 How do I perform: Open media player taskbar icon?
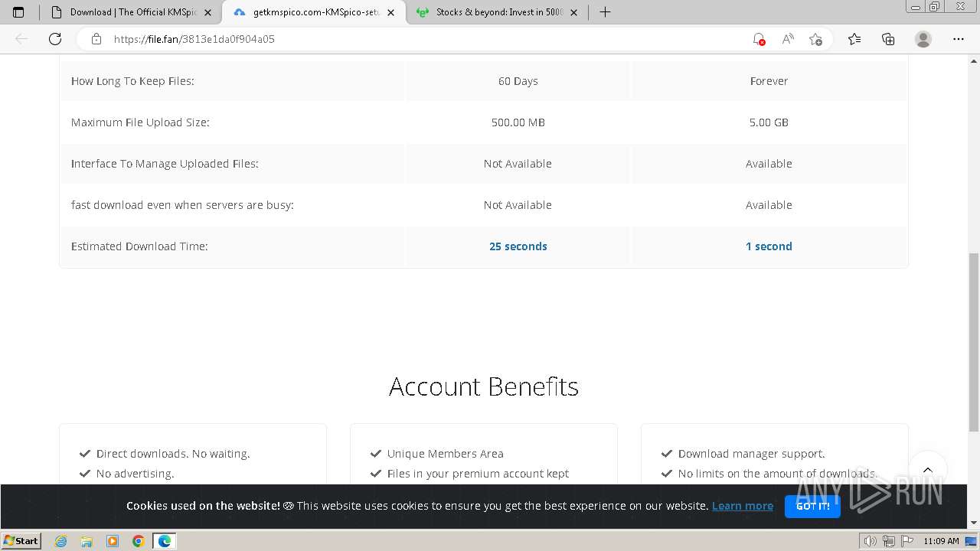click(113, 541)
